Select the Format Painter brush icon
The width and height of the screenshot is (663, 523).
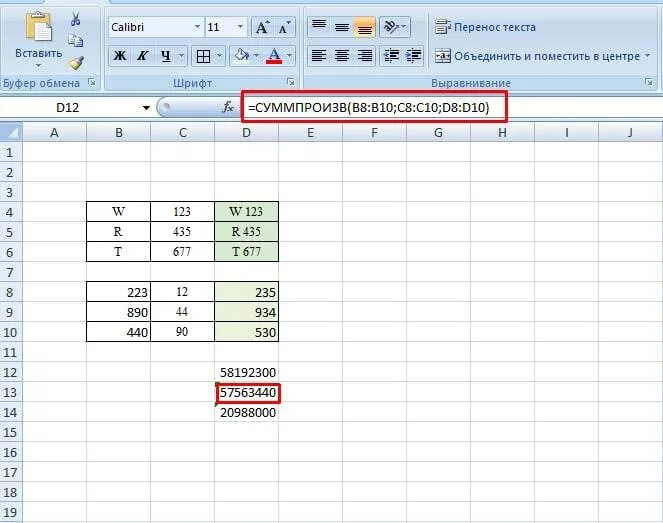tap(77, 63)
